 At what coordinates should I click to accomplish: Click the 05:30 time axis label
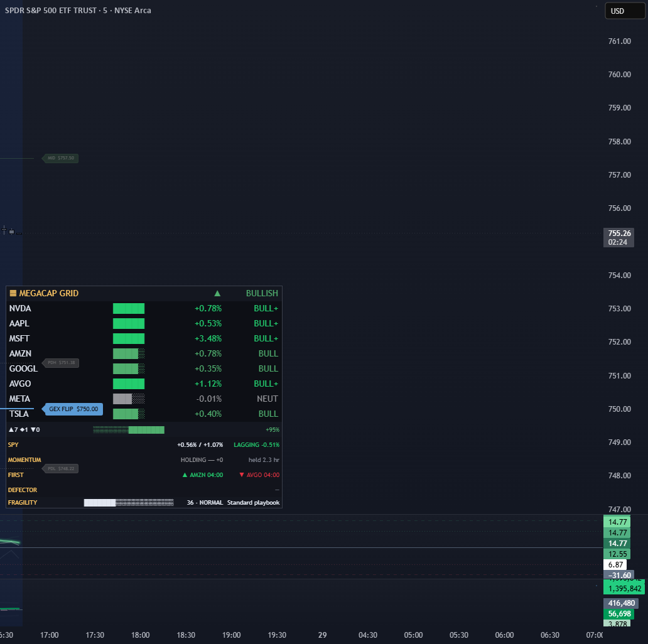pos(459,635)
